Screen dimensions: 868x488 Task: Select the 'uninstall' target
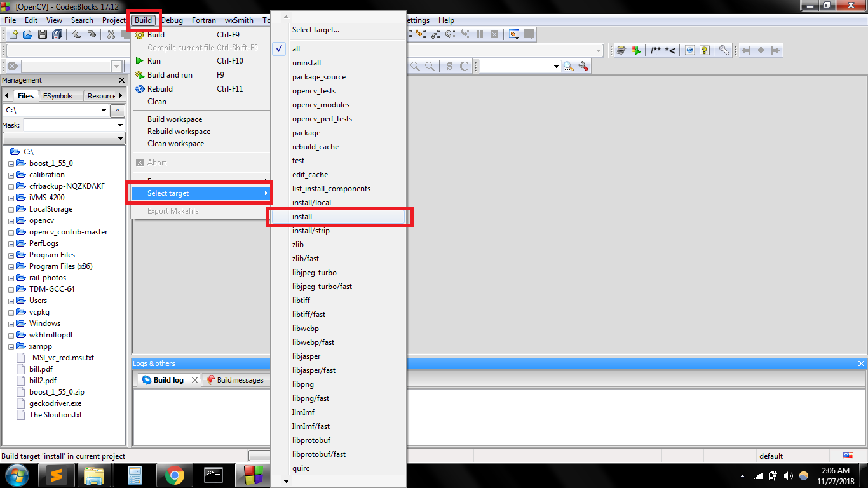coord(339,63)
